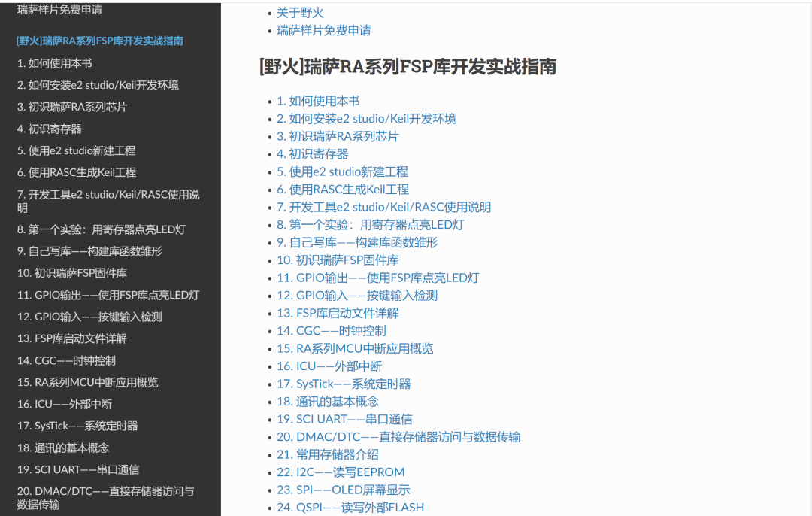Open sidebar chapter 9. 自己写库——构建库函数雏形
Viewport: 812px width, 516px height.
click(x=89, y=251)
